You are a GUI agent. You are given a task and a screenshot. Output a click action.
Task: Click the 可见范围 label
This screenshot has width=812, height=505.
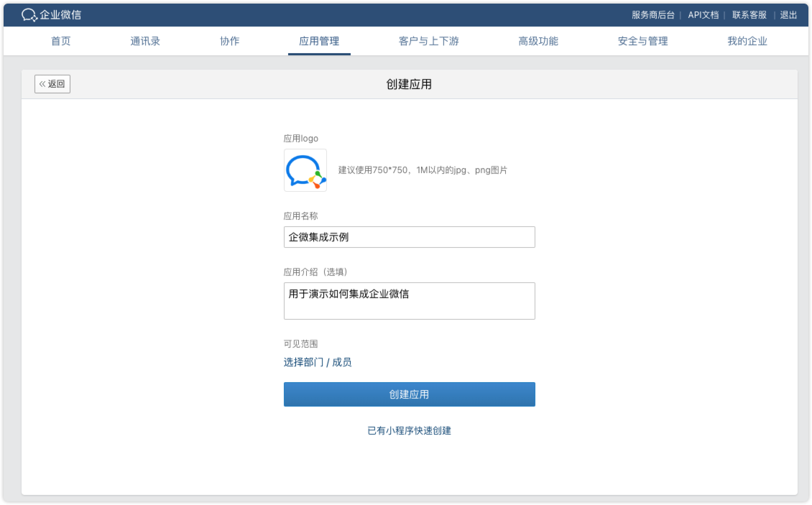301,344
